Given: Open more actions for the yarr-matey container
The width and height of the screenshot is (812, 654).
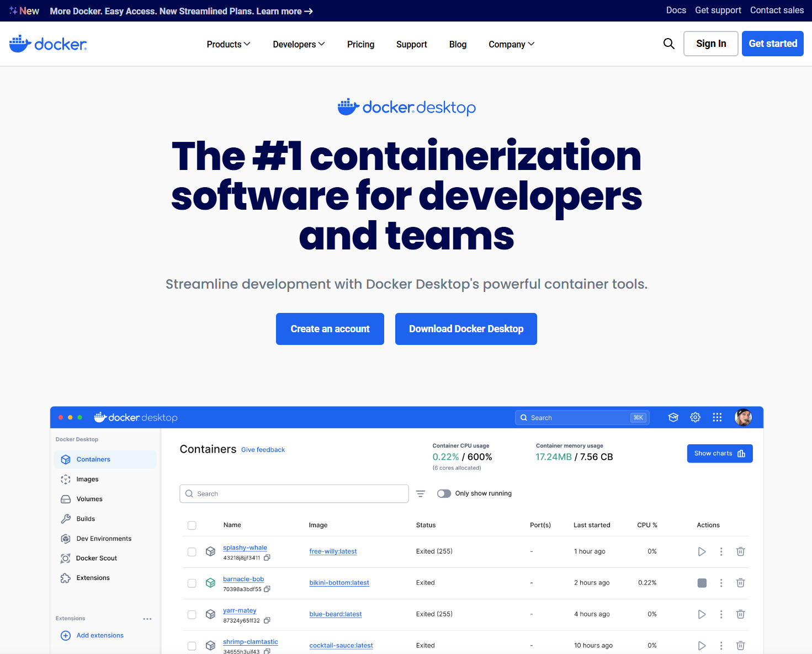Looking at the screenshot, I should click(x=721, y=614).
